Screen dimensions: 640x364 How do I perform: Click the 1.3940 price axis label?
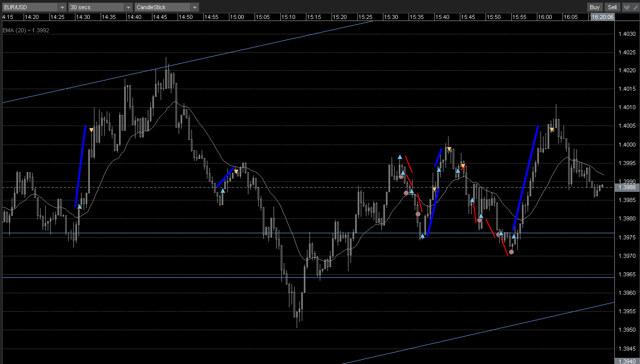(x=627, y=361)
